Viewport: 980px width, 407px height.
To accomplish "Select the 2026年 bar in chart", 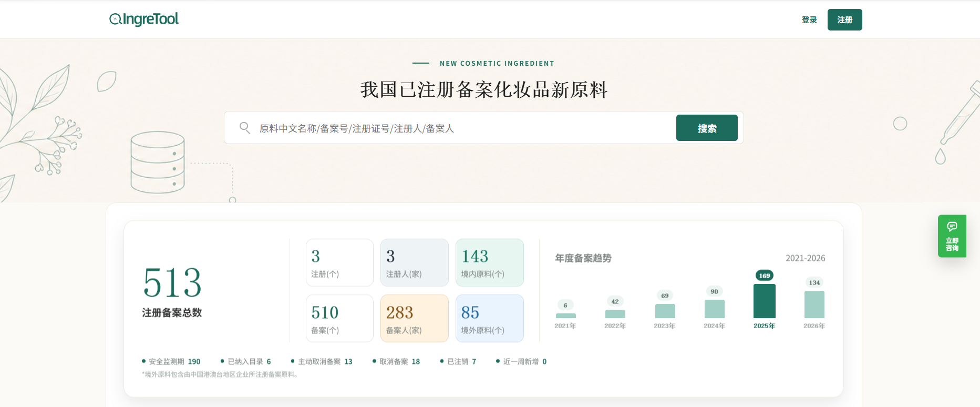I will (814, 304).
